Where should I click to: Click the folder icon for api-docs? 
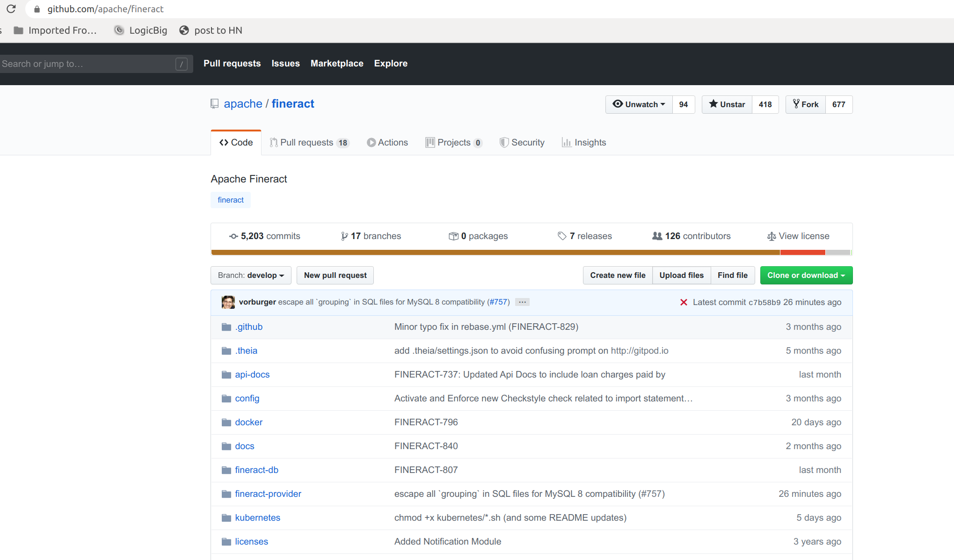[x=226, y=375]
